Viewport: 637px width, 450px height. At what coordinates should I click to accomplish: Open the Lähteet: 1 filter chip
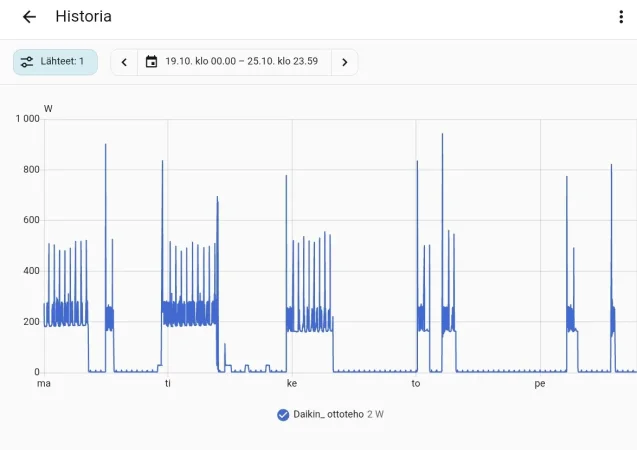(55, 62)
